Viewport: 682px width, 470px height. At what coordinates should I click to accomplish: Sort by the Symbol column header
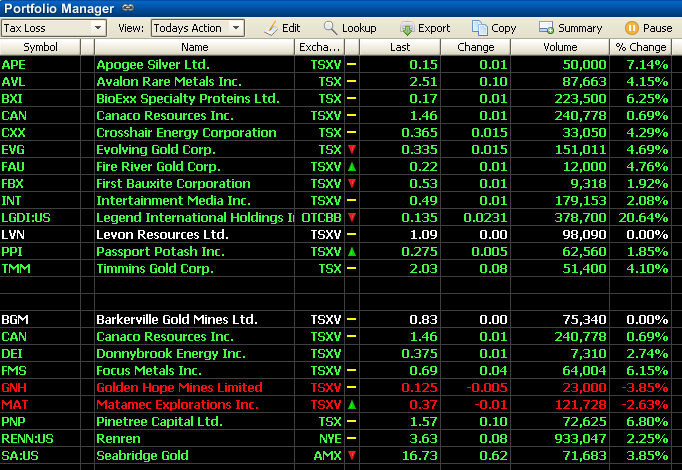(x=47, y=47)
